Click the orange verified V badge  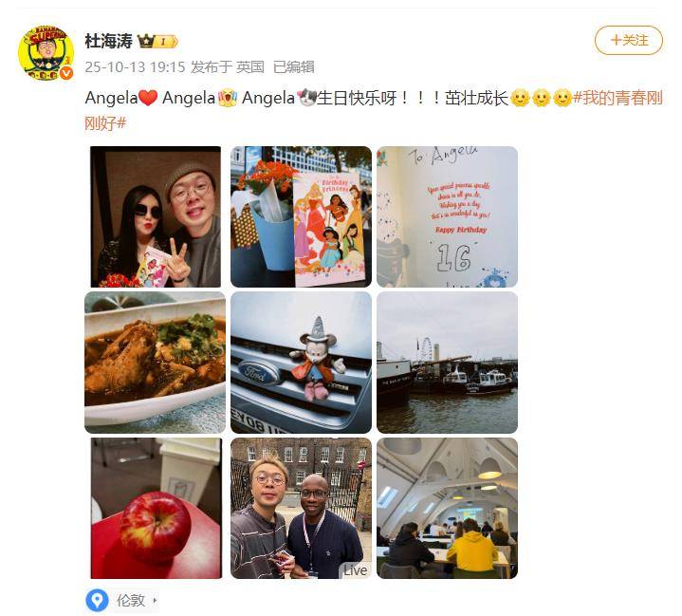[x=66, y=73]
